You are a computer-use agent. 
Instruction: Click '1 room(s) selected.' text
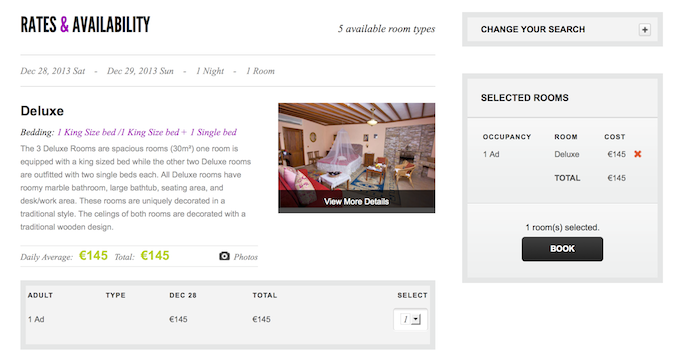click(x=562, y=227)
